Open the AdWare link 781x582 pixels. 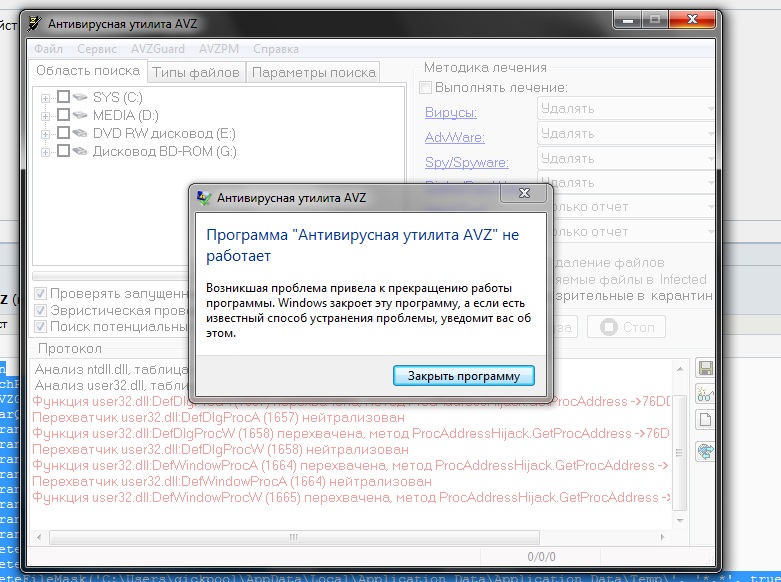click(455, 137)
